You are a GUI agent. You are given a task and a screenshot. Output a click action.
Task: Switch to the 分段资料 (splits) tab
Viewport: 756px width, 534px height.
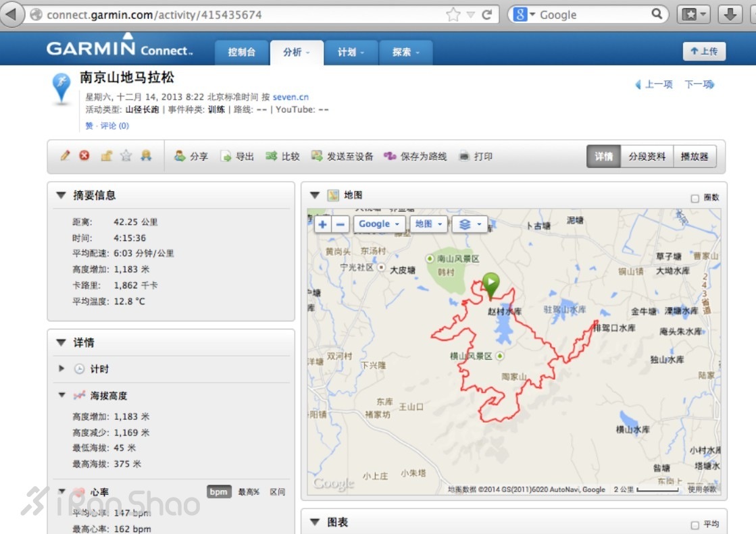647,157
